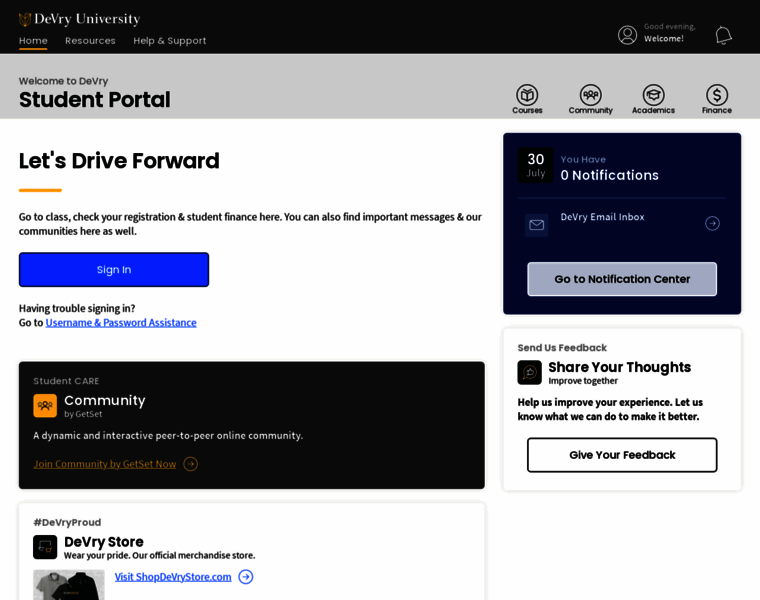760x600 pixels.
Task: Open the user profile avatar icon
Action: click(x=627, y=35)
